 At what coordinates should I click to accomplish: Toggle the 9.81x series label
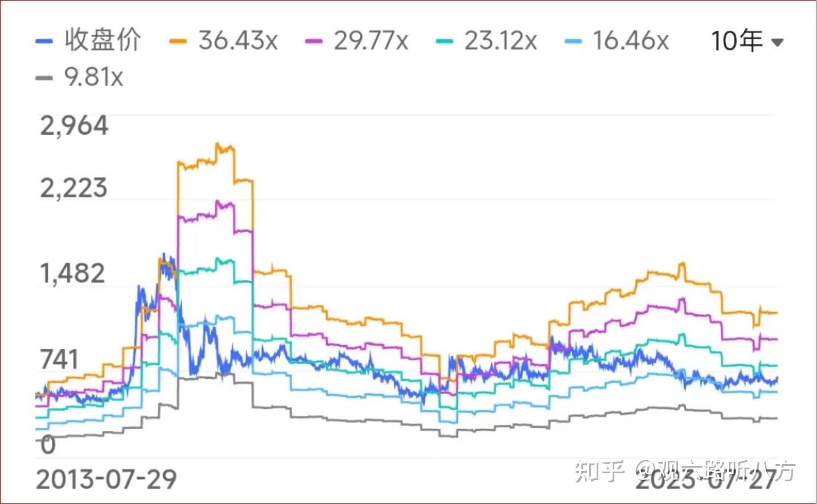click(93, 77)
